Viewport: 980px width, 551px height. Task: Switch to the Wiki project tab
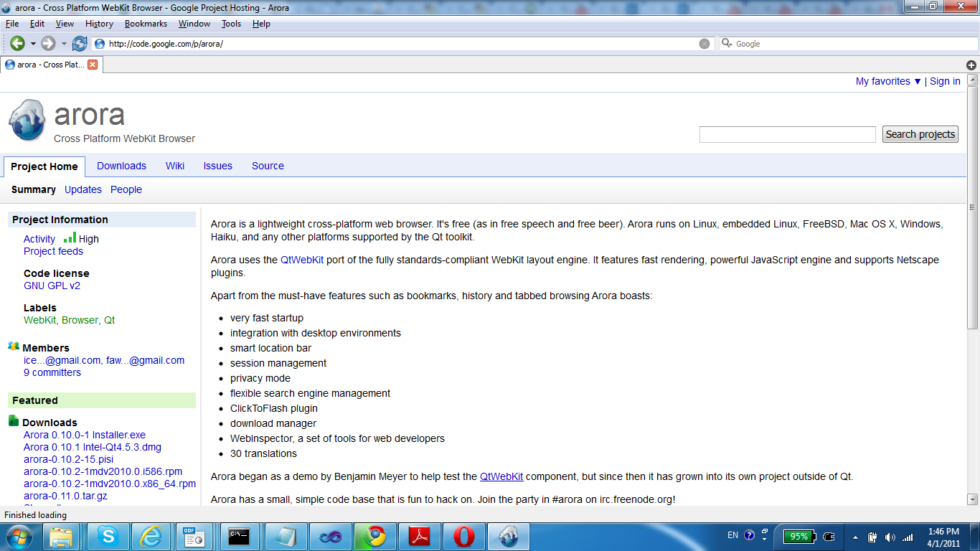[x=175, y=166]
